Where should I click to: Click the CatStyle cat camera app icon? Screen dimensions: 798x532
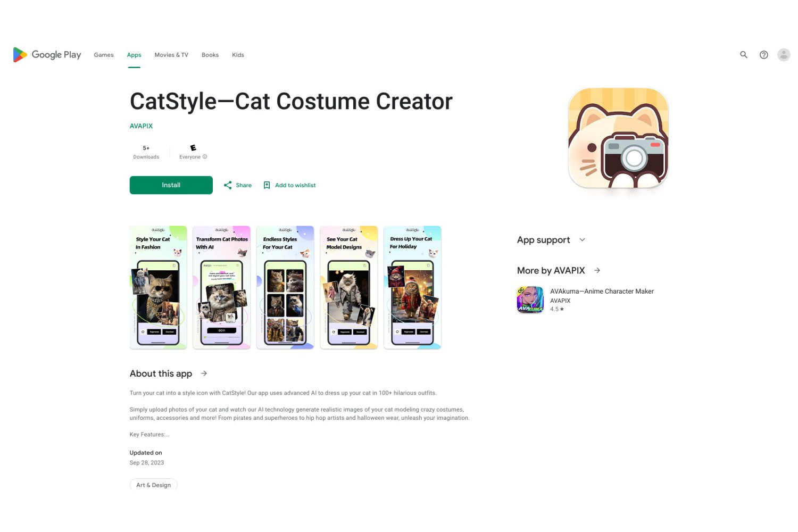pyautogui.click(x=618, y=138)
